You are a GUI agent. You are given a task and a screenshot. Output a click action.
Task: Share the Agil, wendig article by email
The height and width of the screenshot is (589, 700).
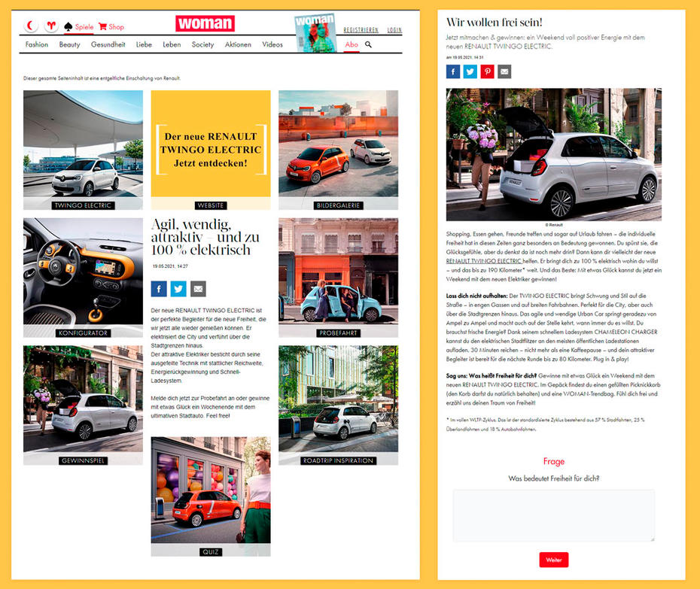198,289
